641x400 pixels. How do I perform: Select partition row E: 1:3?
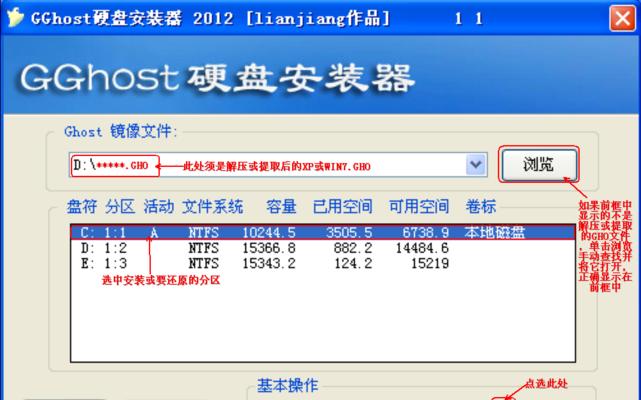[323, 263]
